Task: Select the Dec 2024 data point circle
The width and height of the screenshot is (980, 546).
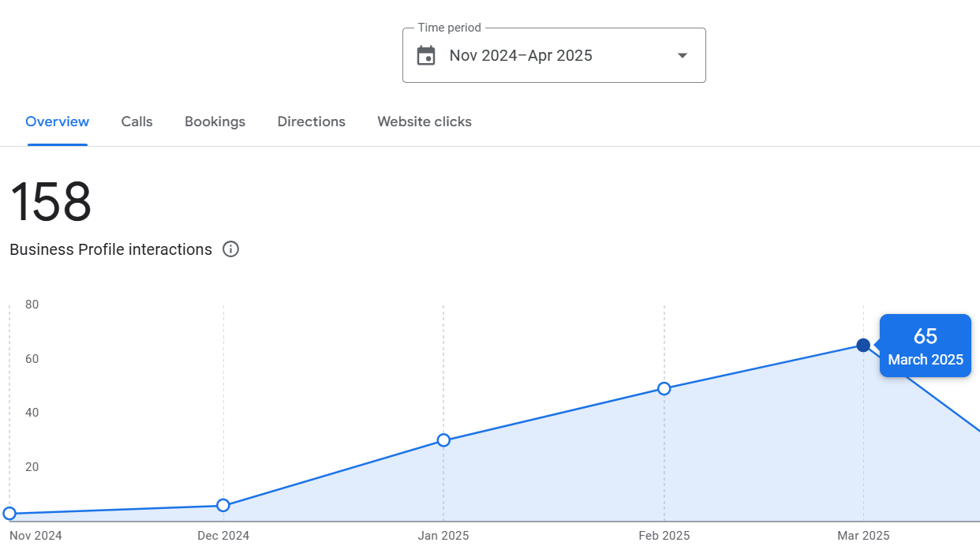Action: tap(223, 505)
